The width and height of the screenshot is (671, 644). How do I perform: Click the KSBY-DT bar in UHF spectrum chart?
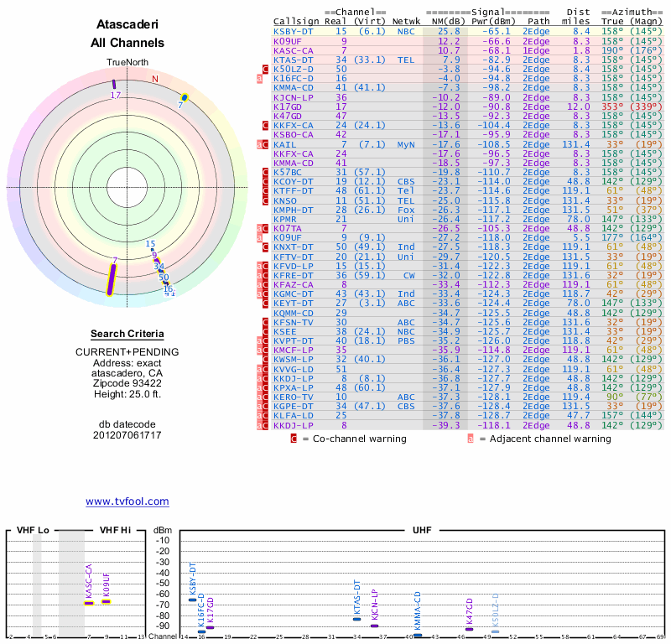[192, 600]
